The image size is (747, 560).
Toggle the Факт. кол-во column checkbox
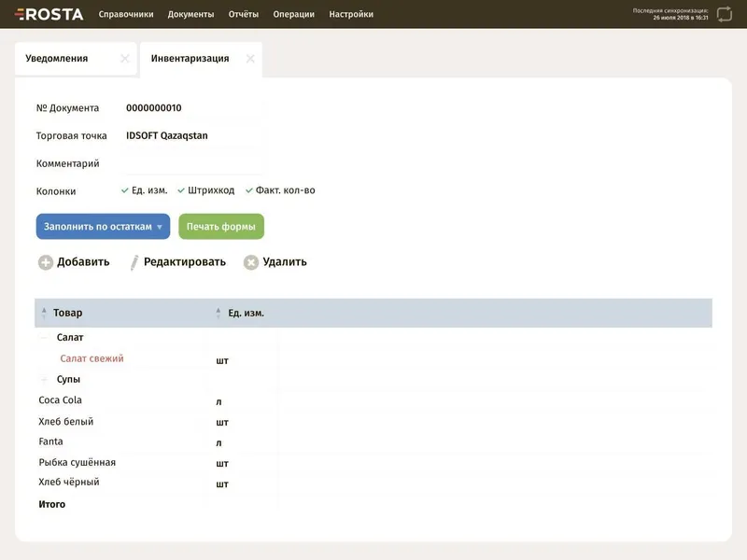pyautogui.click(x=248, y=190)
